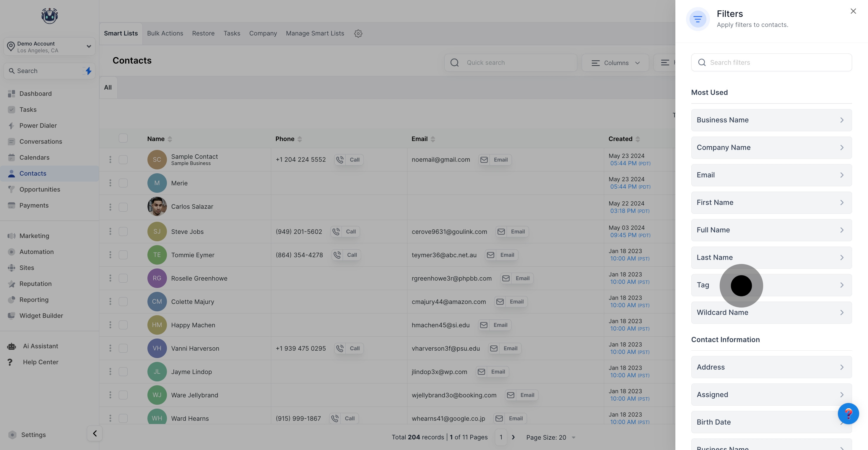Tick the select-all checkbox in the table header
The height and width of the screenshot is (450, 868).
(x=123, y=138)
